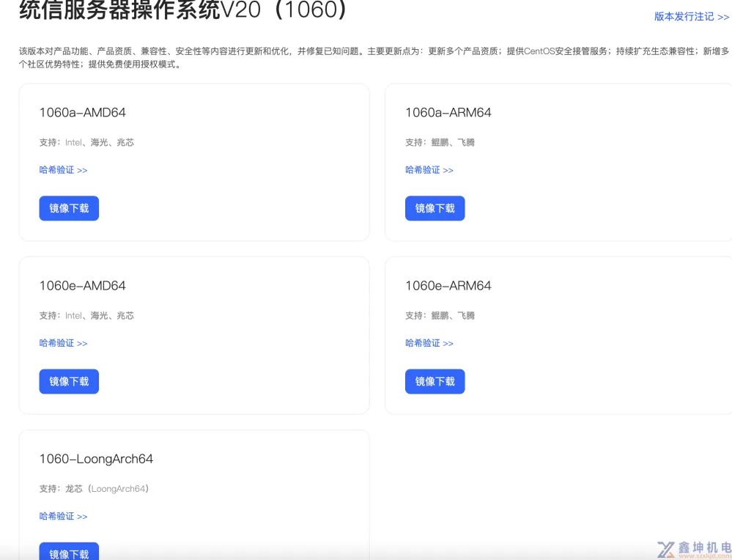This screenshot has height=560, width=732.
Task: Click the version description paragraph
Action: tap(374, 57)
